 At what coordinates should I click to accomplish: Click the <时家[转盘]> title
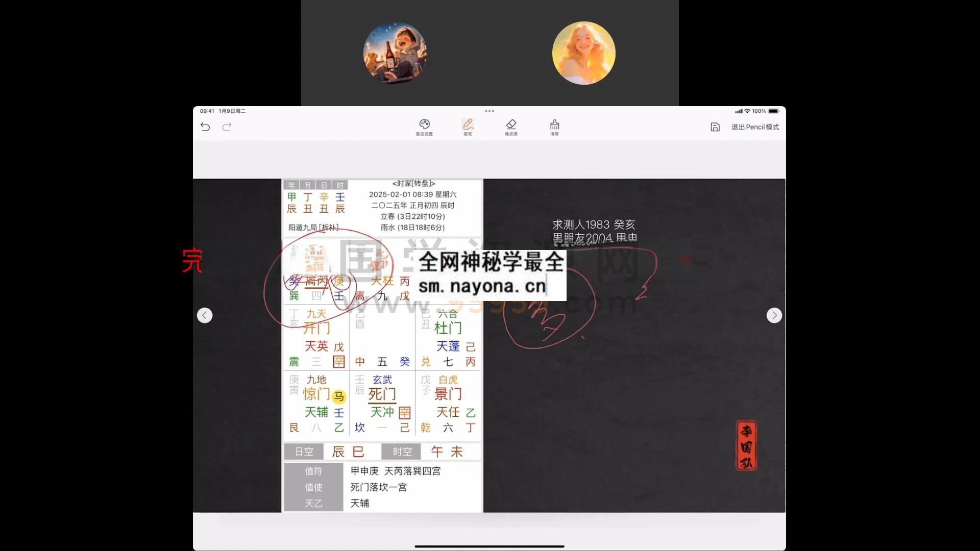tap(414, 183)
